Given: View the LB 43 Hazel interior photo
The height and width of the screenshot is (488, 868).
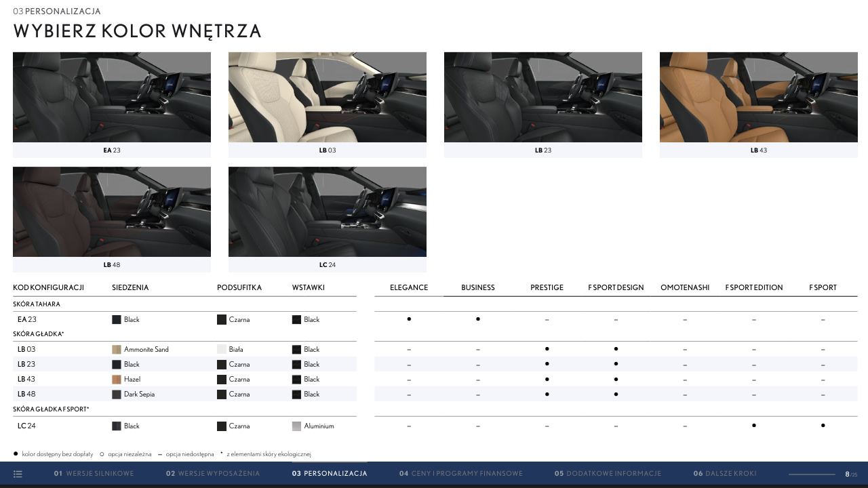Looking at the screenshot, I should pos(758,97).
